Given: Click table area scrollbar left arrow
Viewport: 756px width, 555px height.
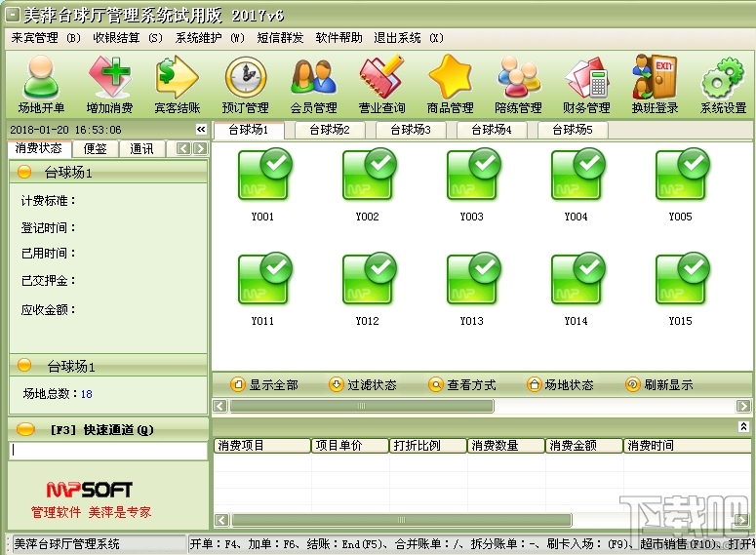Looking at the screenshot, I should point(219,406).
